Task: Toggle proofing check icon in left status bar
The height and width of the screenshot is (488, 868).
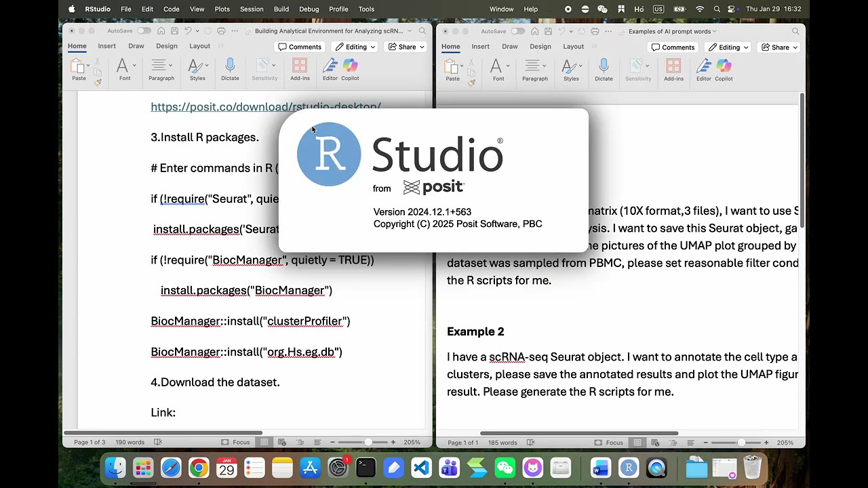Action: click(x=158, y=443)
